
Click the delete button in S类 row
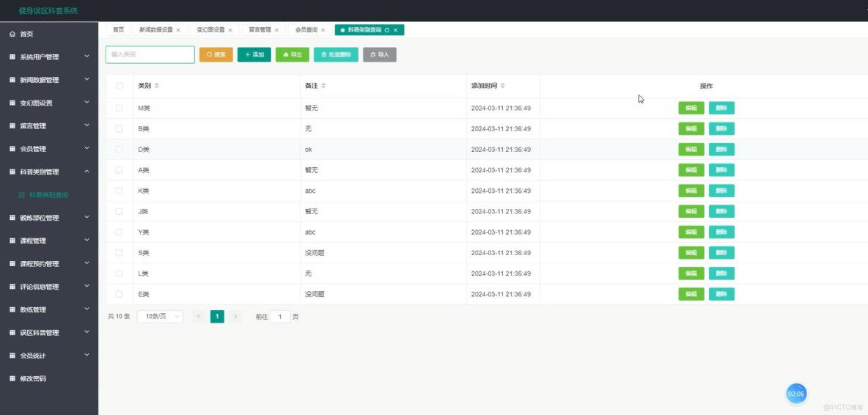[x=722, y=253]
